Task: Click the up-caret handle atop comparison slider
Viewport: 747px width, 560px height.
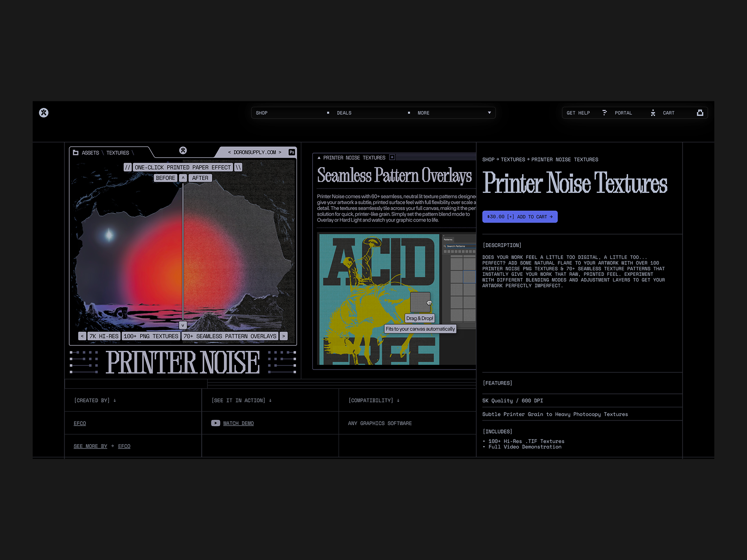Action: point(183,178)
